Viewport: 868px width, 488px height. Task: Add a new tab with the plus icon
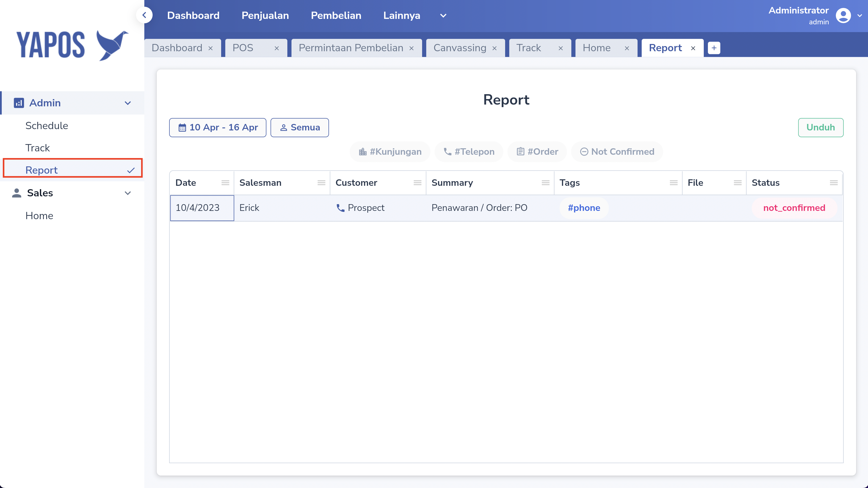[714, 48]
